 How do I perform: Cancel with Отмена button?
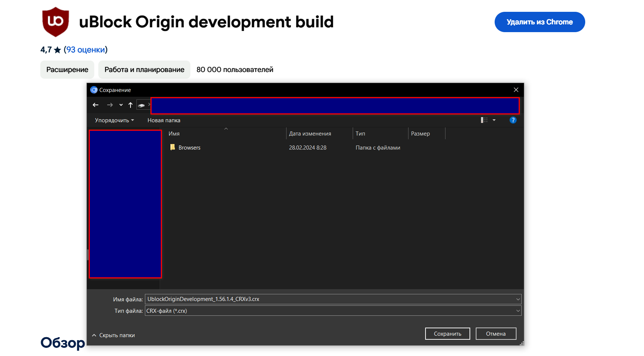coord(496,334)
